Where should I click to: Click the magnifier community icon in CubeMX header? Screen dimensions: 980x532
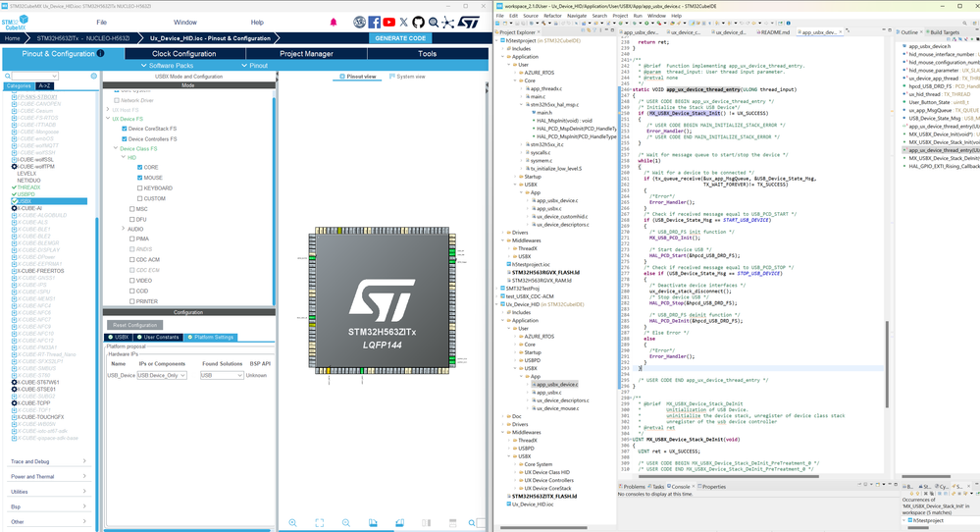pyautogui.click(x=434, y=23)
